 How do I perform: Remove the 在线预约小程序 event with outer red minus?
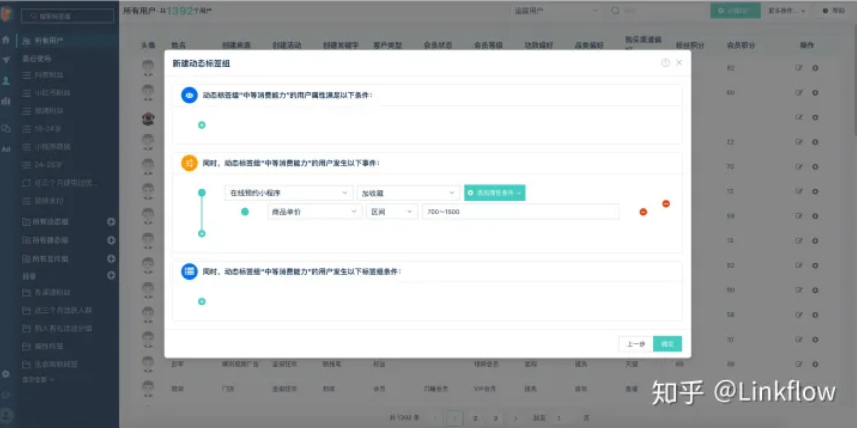pos(666,203)
